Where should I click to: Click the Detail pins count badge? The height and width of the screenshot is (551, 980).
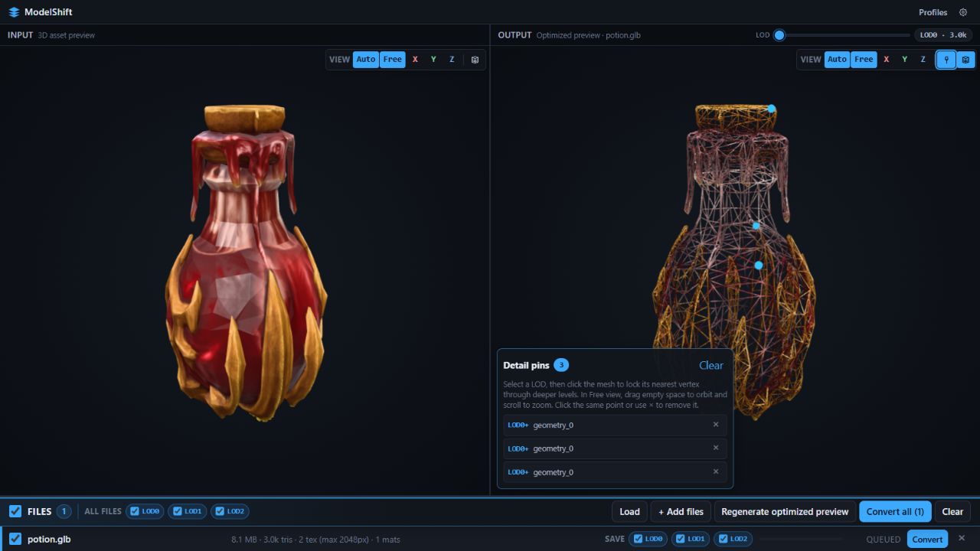[x=561, y=365]
